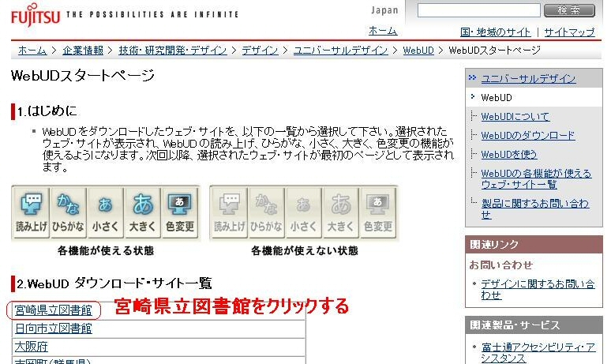Open sidebar WebUDについて link
The height and width of the screenshot is (364, 611).
coord(515,117)
